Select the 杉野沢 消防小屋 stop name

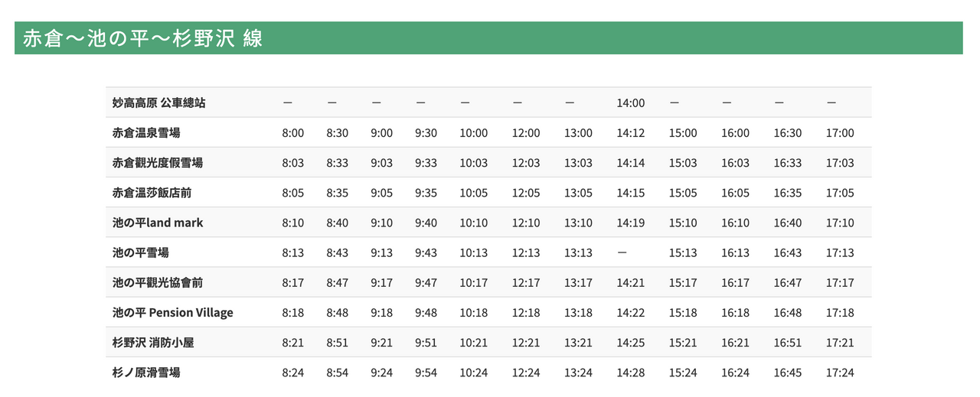click(153, 343)
